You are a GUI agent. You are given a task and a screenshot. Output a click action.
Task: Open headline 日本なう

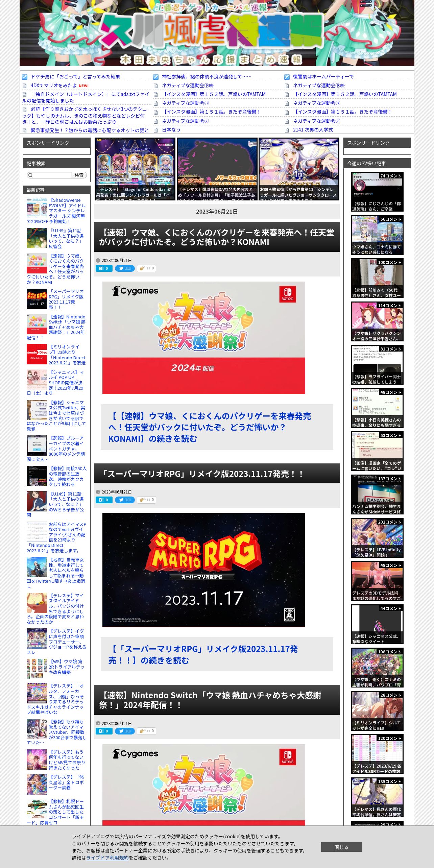tap(171, 130)
